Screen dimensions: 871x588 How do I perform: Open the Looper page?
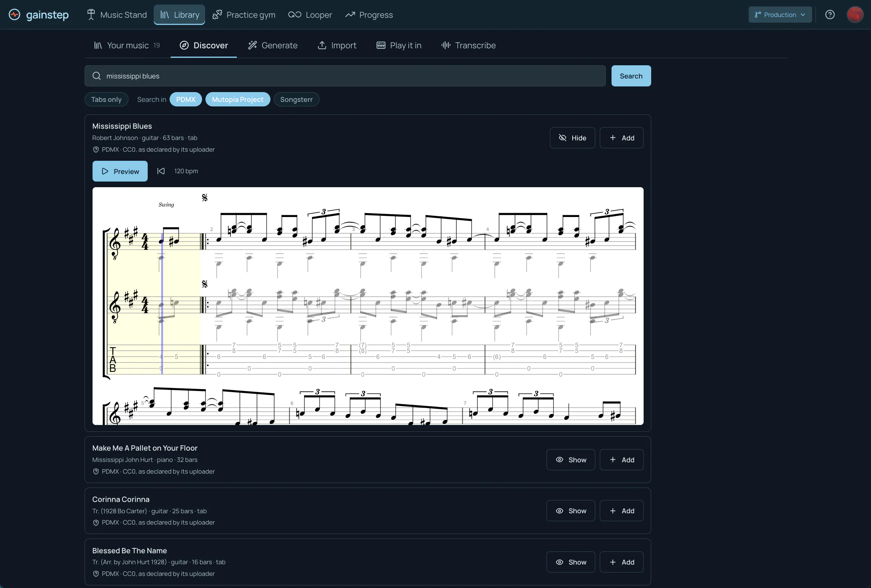(x=310, y=15)
